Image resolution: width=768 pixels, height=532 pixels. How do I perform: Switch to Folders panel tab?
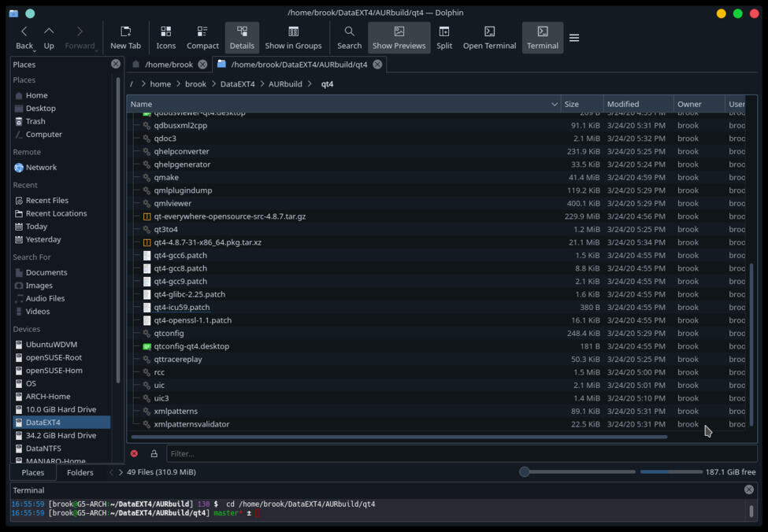click(80, 472)
